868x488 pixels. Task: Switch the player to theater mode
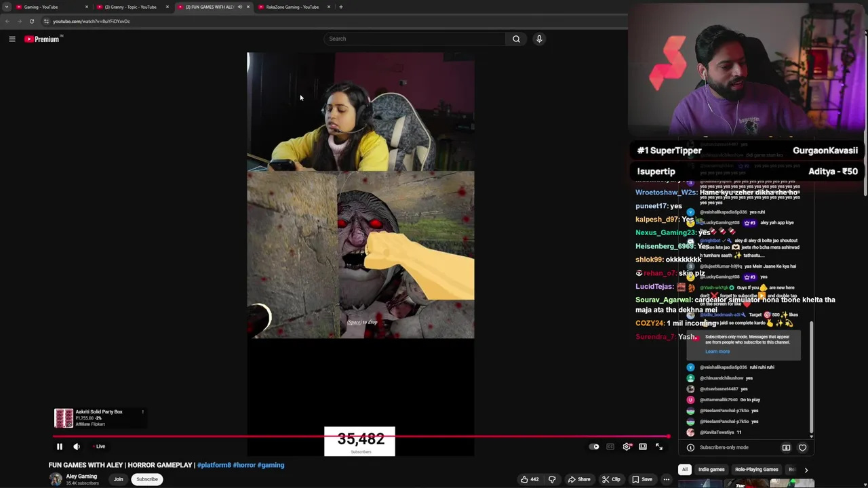[x=643, y=447]
